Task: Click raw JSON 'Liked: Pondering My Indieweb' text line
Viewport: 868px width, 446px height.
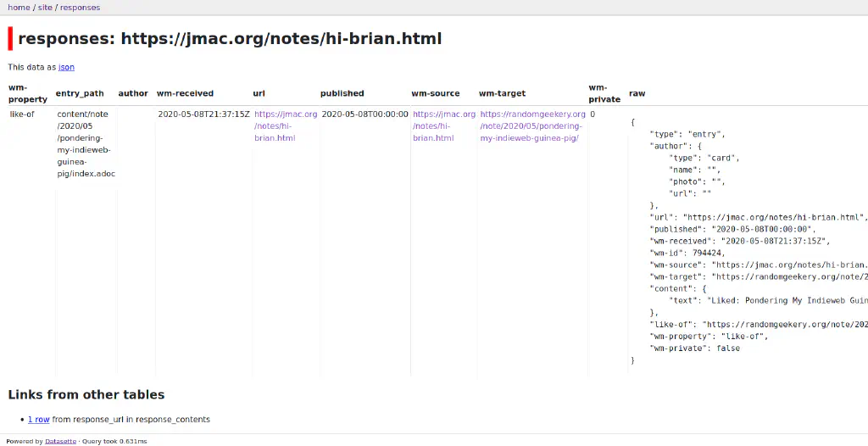Action: point(768,300)
